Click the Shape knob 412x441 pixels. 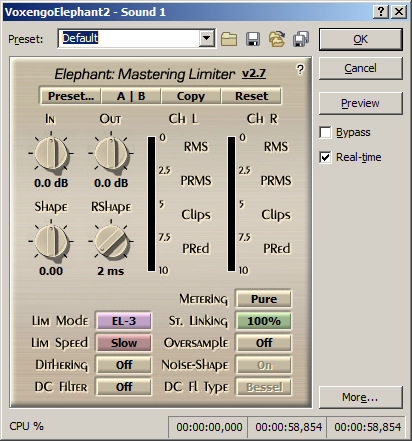click(x=51, y=241)
